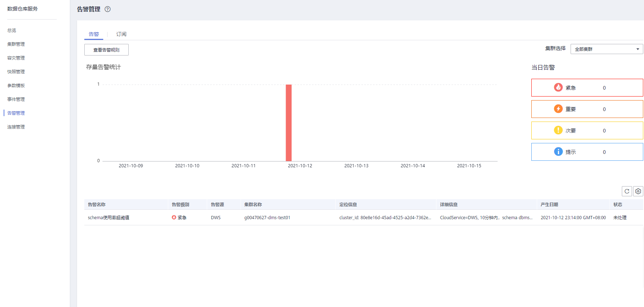
Task: Open 容灾管理 in the sidebar
Action: pos(16,58)
